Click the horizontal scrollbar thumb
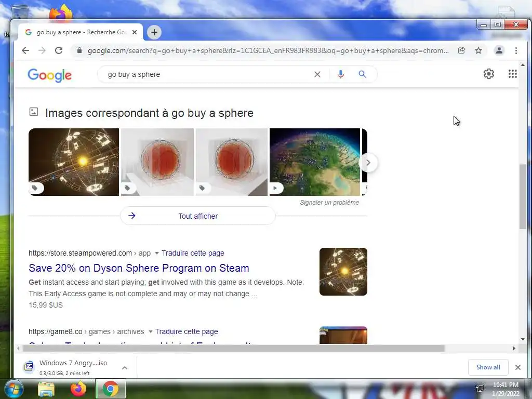Screen dimensions: 532x399 click(233, 348)
